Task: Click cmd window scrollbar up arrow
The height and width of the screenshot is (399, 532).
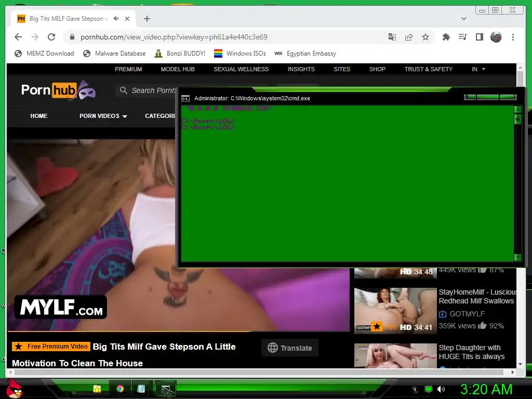Action: coord(518,109)
